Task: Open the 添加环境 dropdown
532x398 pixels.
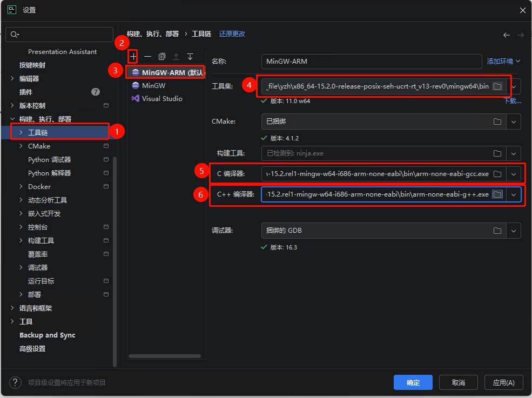Action: coord(503,62)
